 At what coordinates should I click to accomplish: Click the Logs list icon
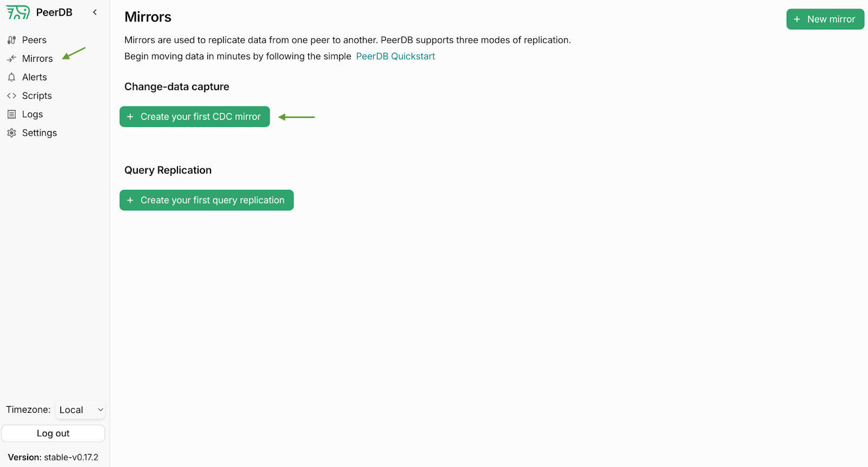point(11,114)
